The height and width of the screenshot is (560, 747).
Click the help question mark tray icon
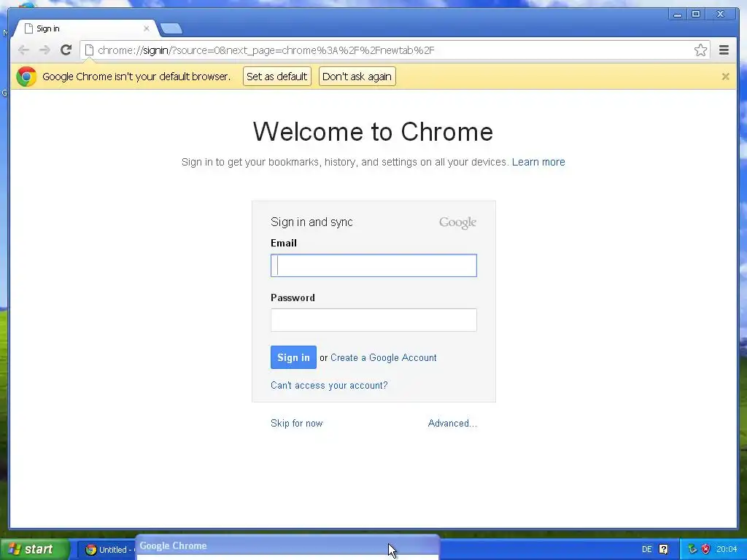(x=663, y=550)
